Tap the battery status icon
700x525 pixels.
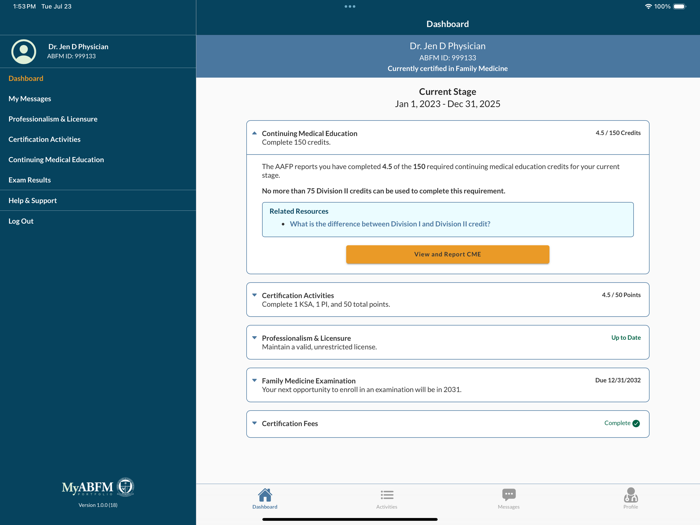click(679, 6)
